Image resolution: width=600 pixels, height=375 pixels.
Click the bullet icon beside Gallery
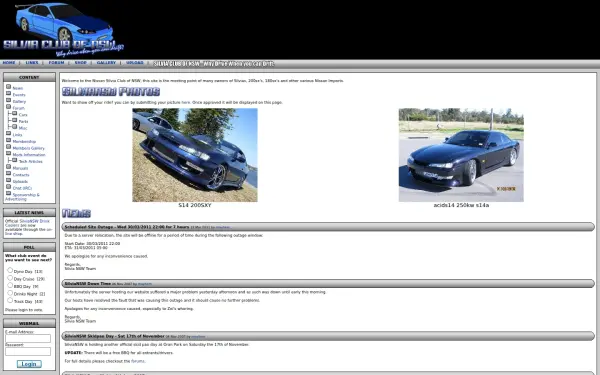coord(8,100)
